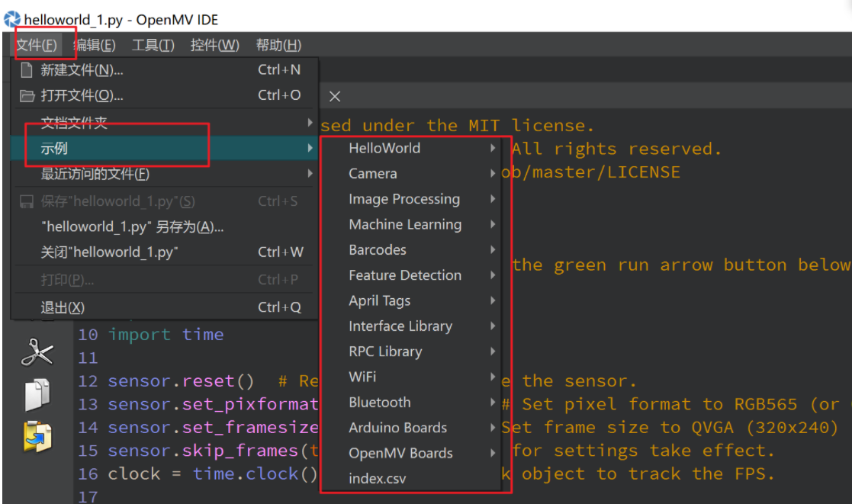Expand the WiFi examples submenu

[x=411, y=377]
